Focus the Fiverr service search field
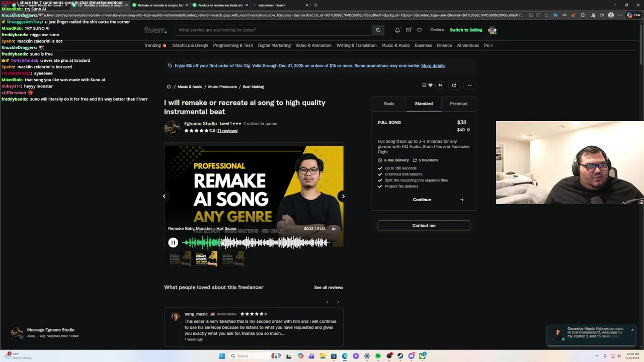The width and height of the screenshot is (644, 362). 273,30
